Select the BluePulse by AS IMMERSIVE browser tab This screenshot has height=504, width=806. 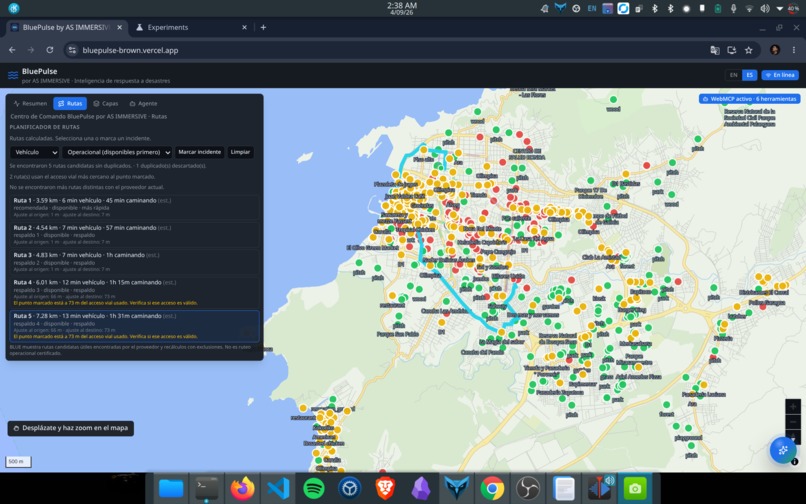coord(66,27)
